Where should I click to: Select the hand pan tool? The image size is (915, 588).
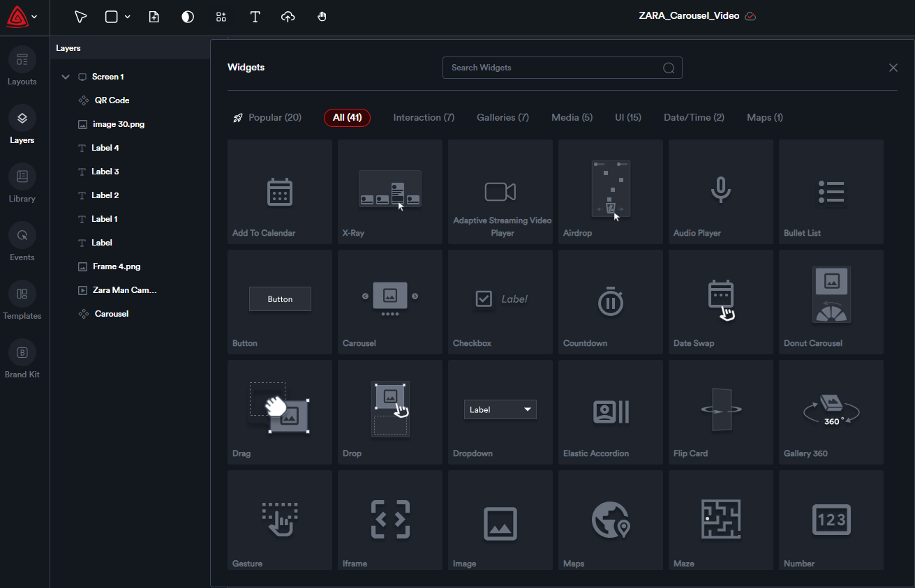pyautogui.click(x=322, y=17)
